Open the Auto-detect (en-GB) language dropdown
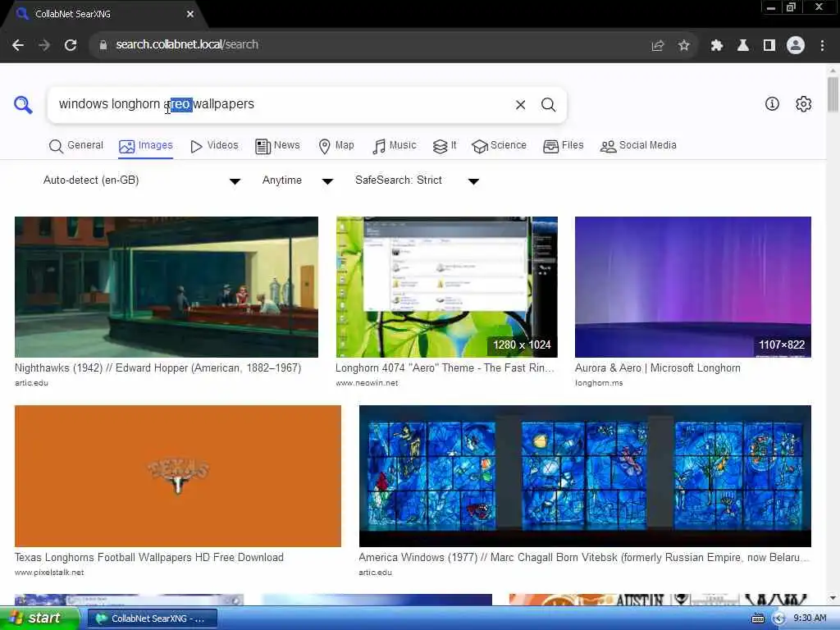 141,180
